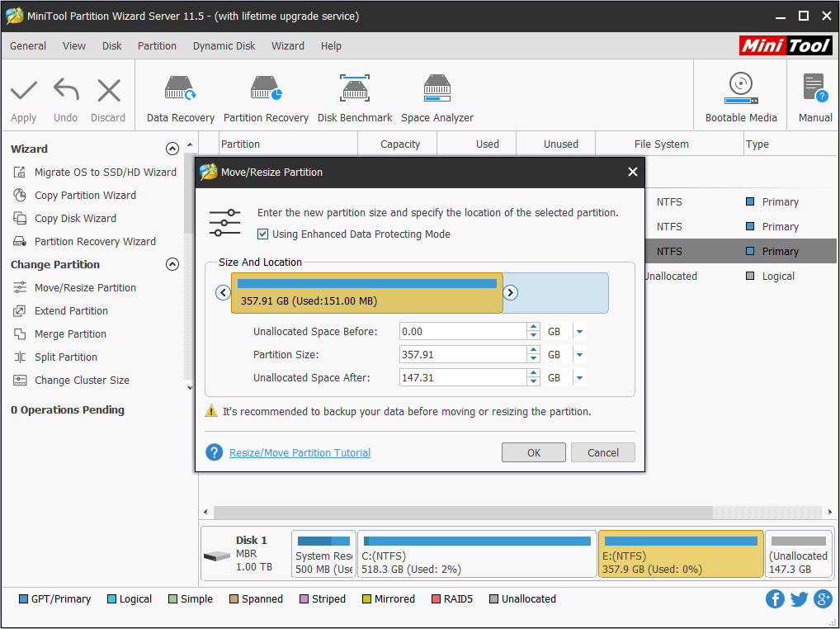840x629 pixels.
Task: Collapse the Wizard section
Action: coord(172,149)
